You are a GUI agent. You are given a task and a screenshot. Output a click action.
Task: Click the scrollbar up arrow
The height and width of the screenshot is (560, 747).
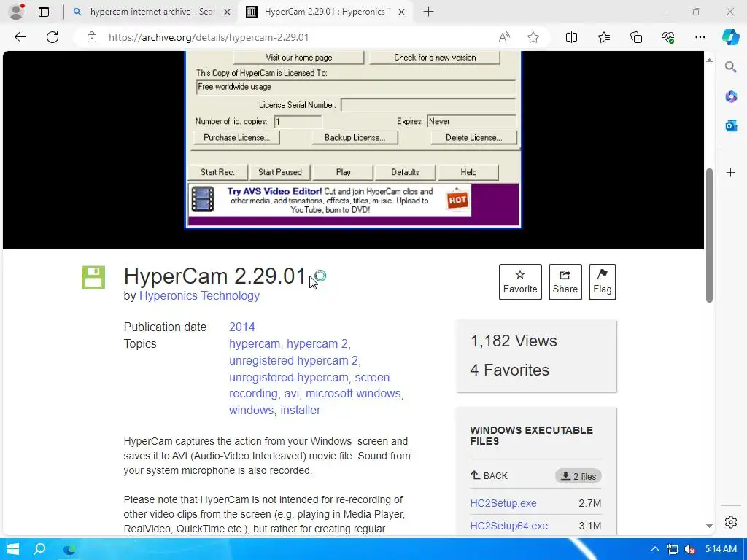click(709, 61)
